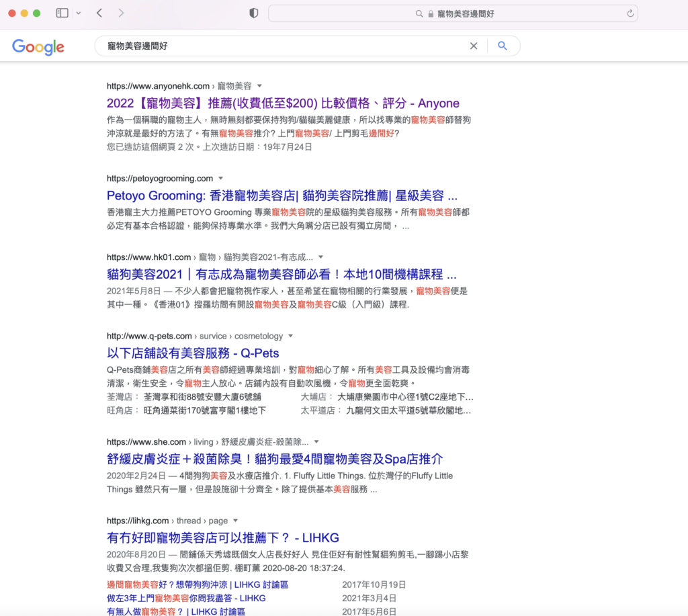Go forward with the Safari forward arrow
Screen dimensions: 688x616
click(x=121, y=13)
